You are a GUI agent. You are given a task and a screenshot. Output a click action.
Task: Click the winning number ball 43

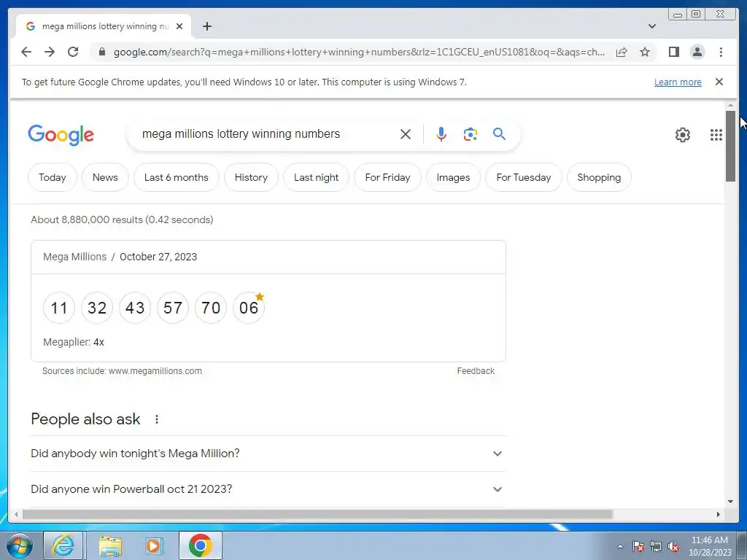click(135, 308)
